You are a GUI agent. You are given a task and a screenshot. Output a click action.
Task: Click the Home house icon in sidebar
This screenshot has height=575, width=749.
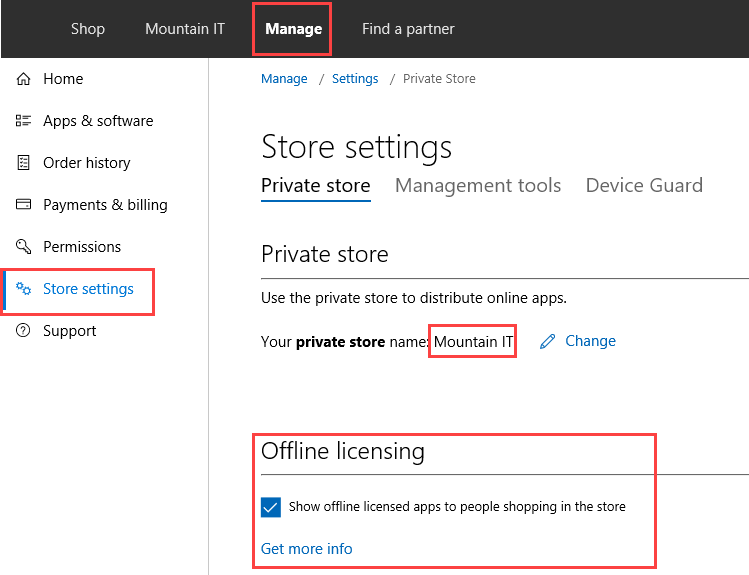pyautogui.click(x=24, y=79)
